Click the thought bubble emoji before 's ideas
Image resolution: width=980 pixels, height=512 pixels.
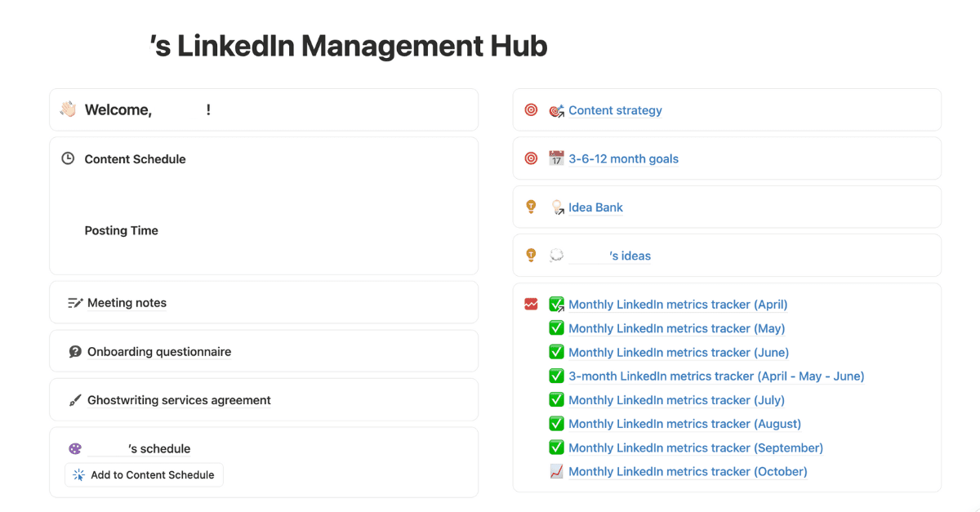tap(556, 256)
